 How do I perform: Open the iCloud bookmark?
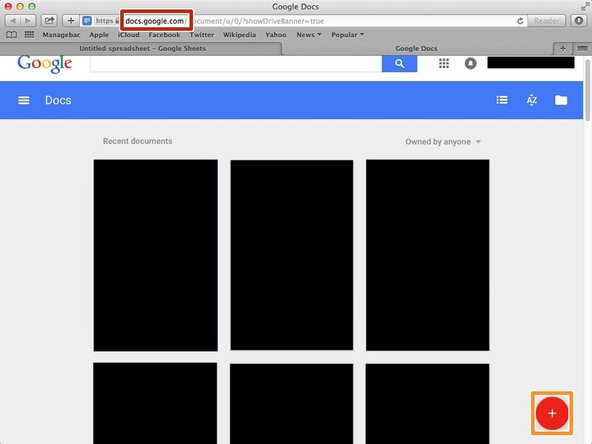click(128, 35)
